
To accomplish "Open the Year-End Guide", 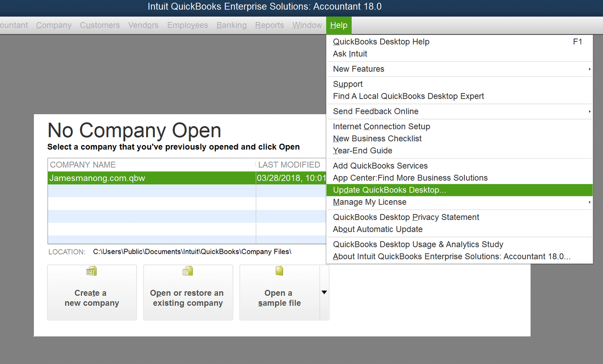I will tap(362, 150).
